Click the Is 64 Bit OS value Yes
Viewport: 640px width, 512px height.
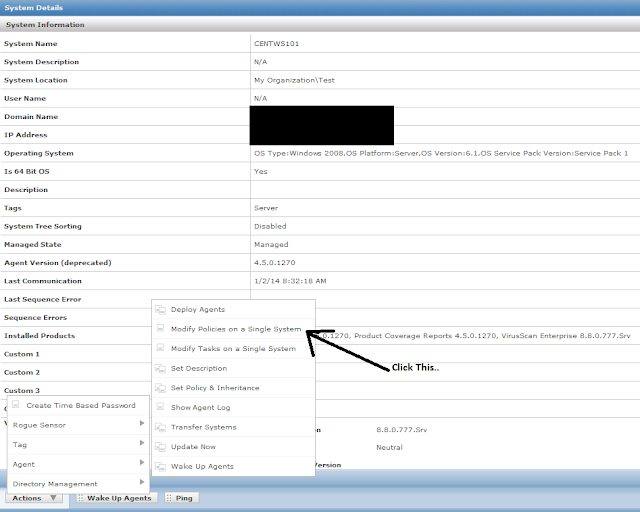pos(261,171)
